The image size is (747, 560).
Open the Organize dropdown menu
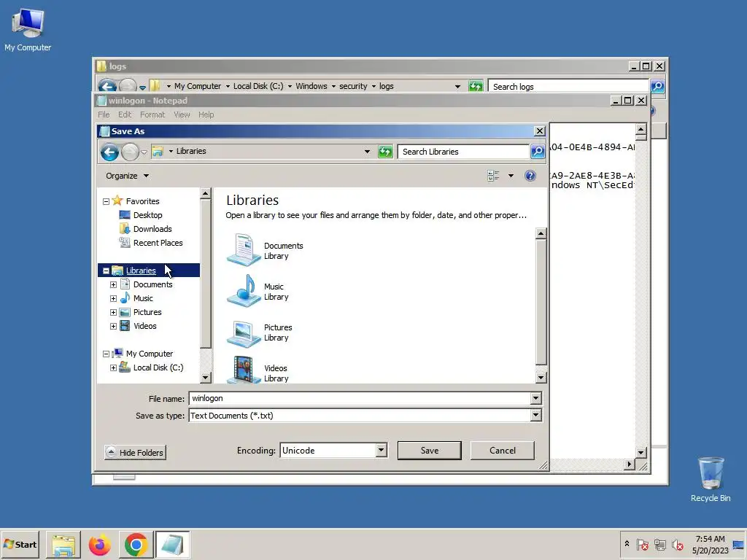pos(127,176)
